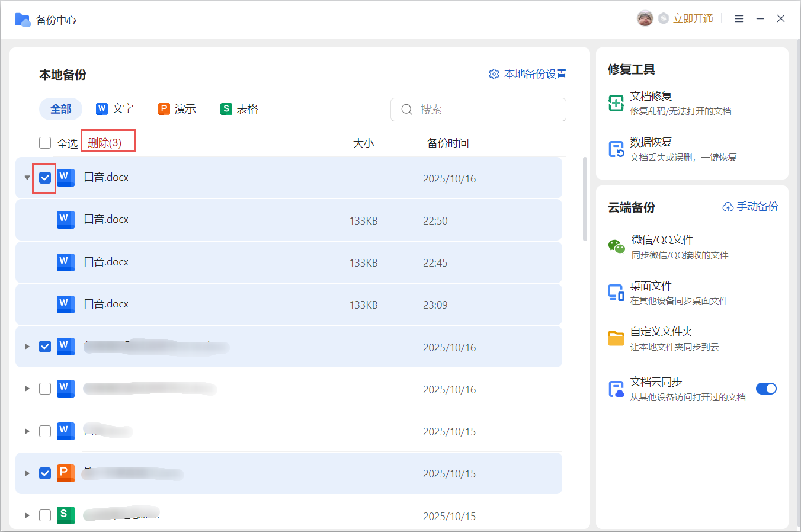
Task: Expand the presentation file backup group
Action: 27,473
